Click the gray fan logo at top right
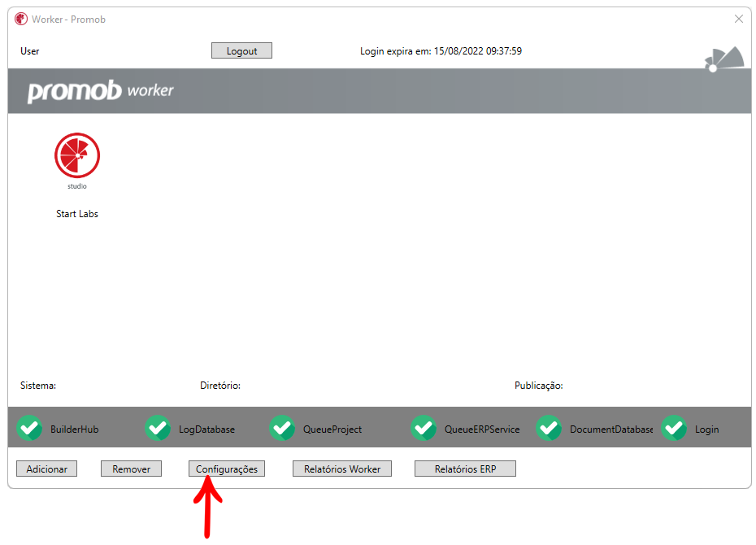 (x=723, y=59)
